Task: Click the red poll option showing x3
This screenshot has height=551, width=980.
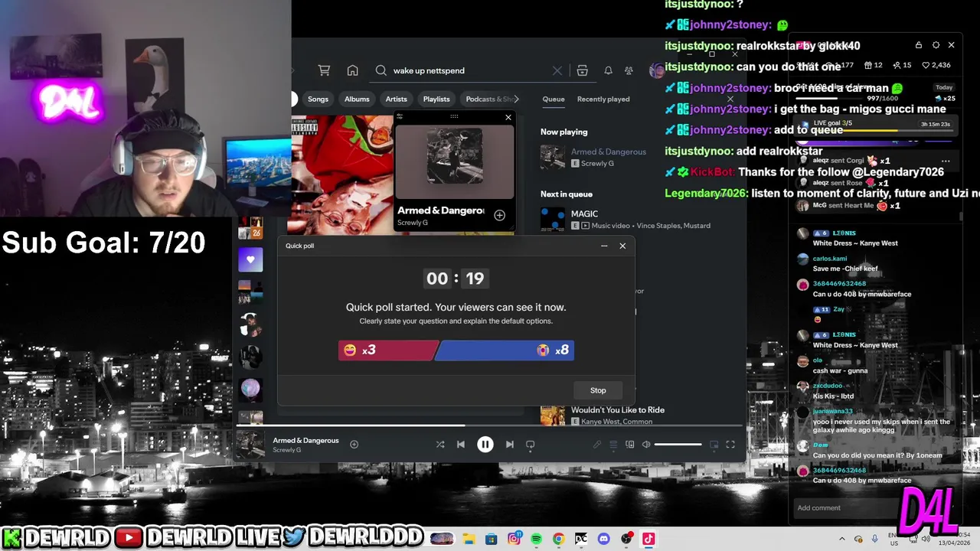Action: point(387,350)
